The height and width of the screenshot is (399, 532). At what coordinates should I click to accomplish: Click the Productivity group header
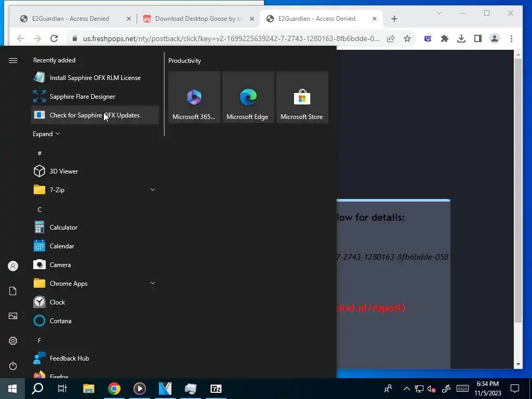click(x=184, y=61)
